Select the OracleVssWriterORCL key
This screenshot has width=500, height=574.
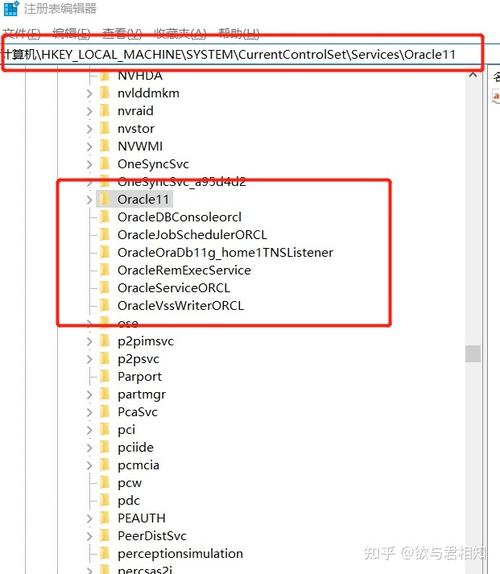click(180, 306)
